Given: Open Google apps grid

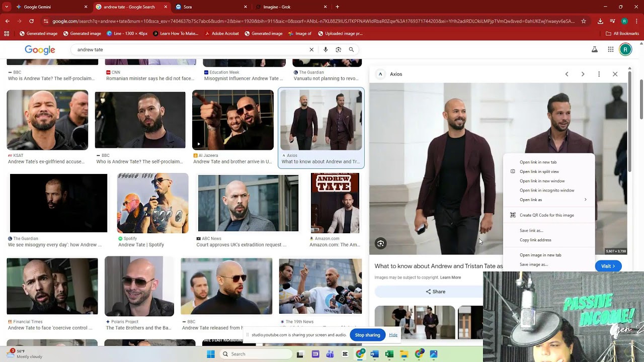Looking at the screenshot, I should (x=610, y=49).
